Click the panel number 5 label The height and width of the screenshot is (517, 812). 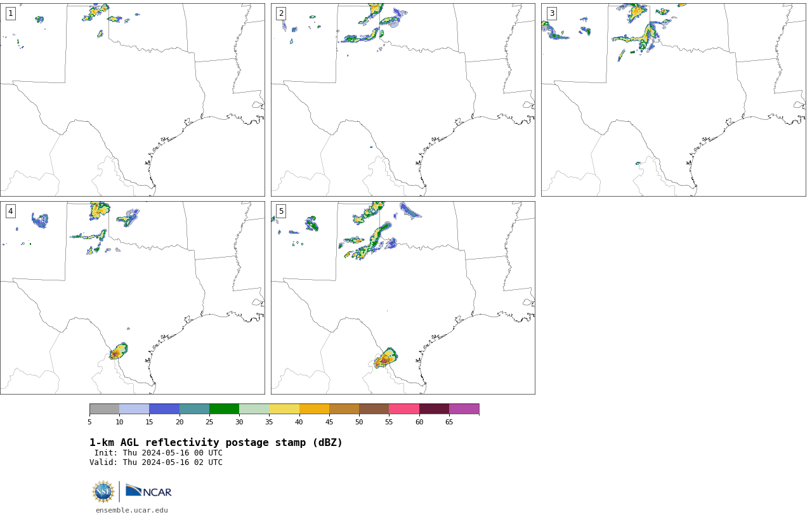[x=281, y=211]
